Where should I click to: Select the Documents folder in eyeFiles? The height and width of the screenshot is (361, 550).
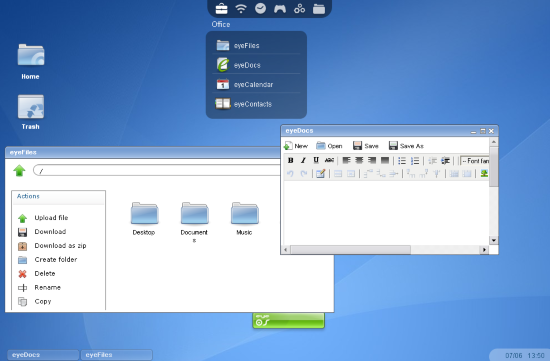(194, 222)
